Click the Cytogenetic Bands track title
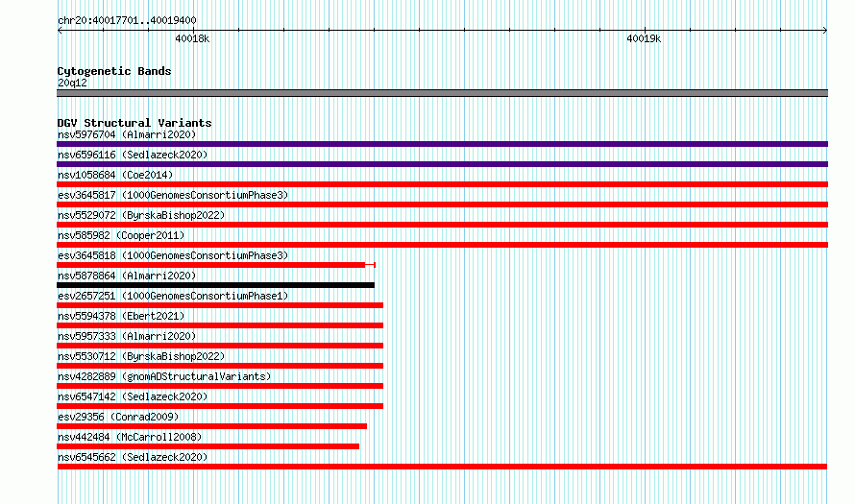 tap(114, 71)
